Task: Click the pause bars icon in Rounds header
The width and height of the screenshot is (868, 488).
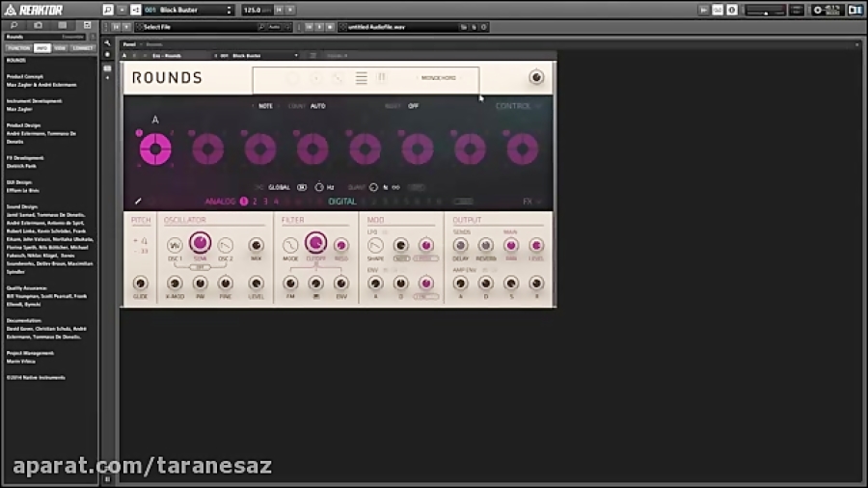Action: click(x=382, y=77)
